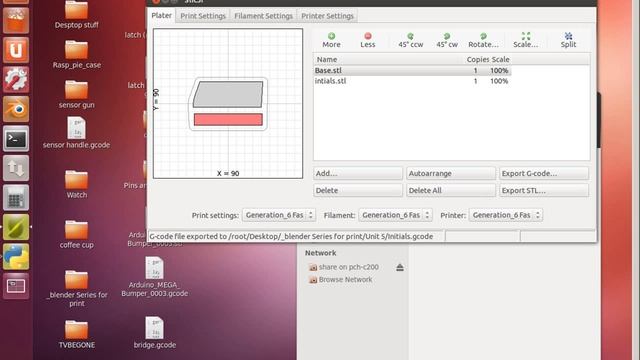Open the Printer Settings tab
This screenshot has height=360, width=640.
point(327,16)
